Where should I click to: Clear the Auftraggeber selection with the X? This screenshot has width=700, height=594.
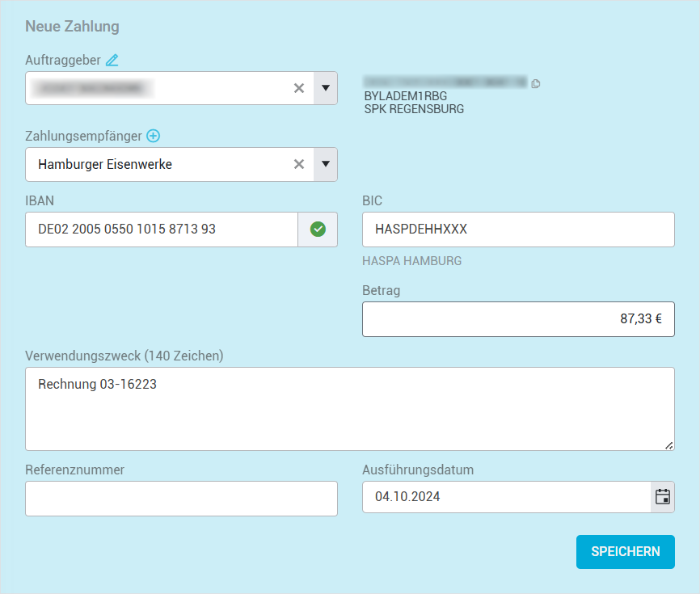coord(299,88)
